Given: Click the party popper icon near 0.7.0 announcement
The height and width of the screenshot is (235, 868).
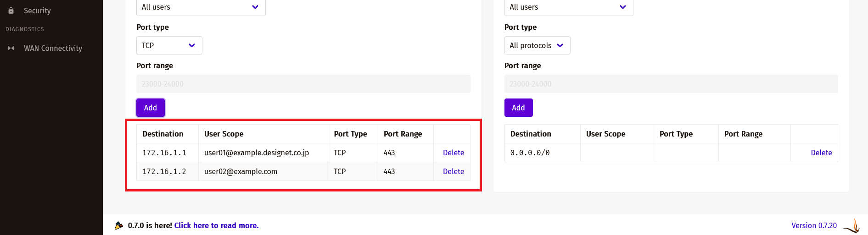Looking at the screenshot, I should coord(119,225).
